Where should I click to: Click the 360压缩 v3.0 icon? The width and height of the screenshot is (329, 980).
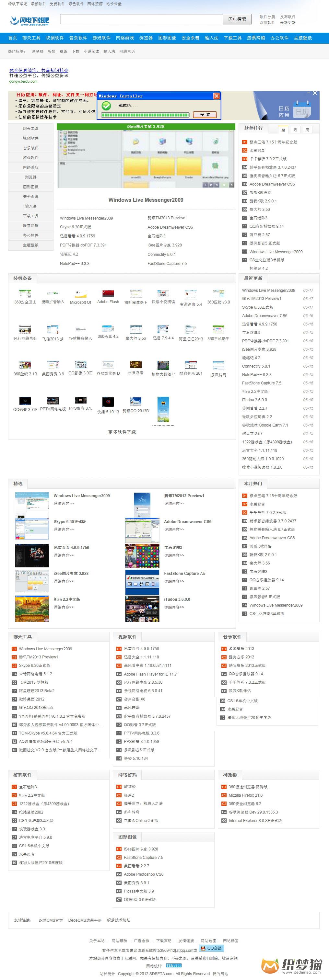tap(218, 294)
